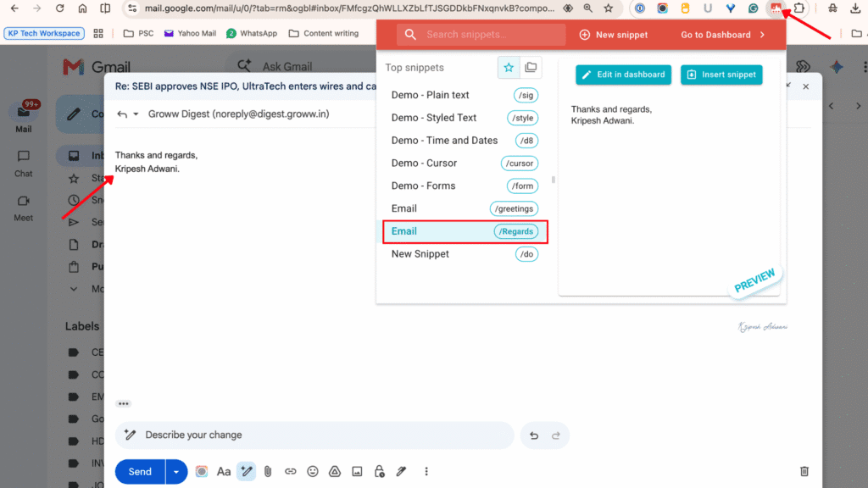The image size is (868, 488).
Task: Insert signature using the pen icon
Action: 401,471
